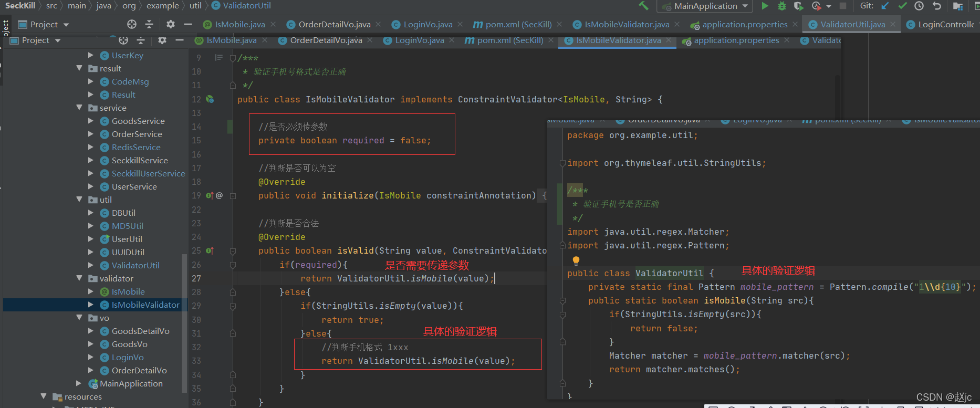Open the MainApplication run configuration dropdown
Viewport: 980px width, 408px height.
704,6
